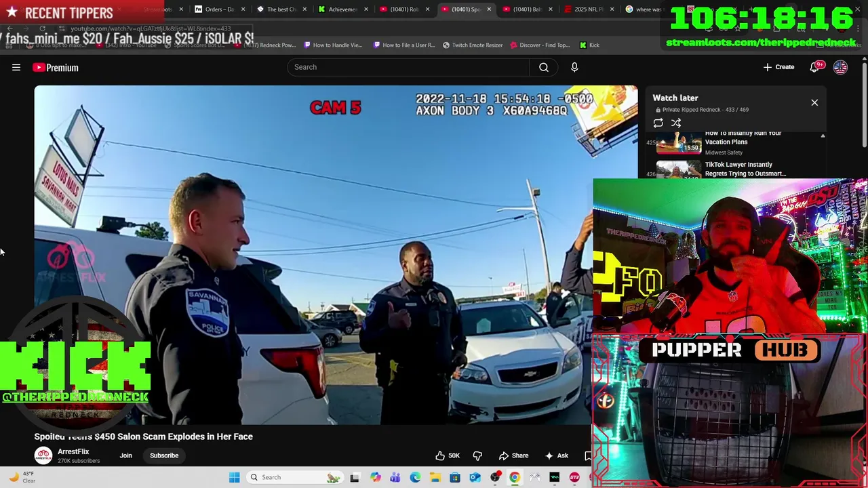The width and height of the screenshot is (868, 488).
Task: Click the video title text
Action: click(x=144, y=436)
